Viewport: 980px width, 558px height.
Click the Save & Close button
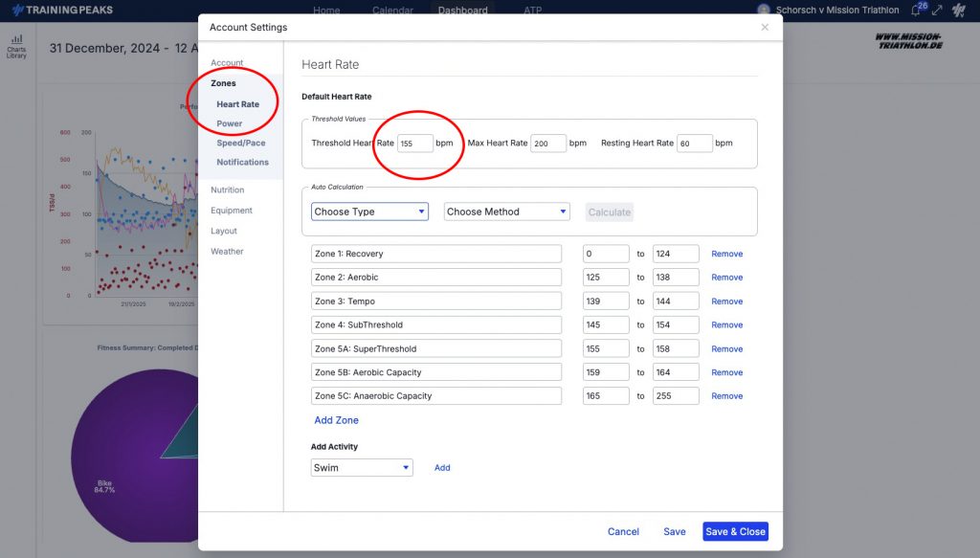click(x=735, y=532)
